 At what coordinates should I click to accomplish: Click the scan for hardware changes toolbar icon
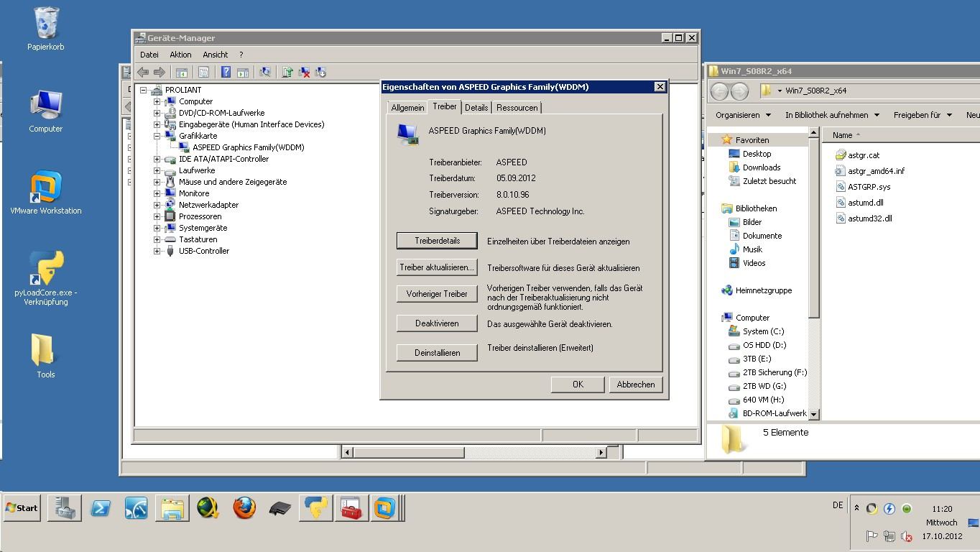click(x=265, y=72)
